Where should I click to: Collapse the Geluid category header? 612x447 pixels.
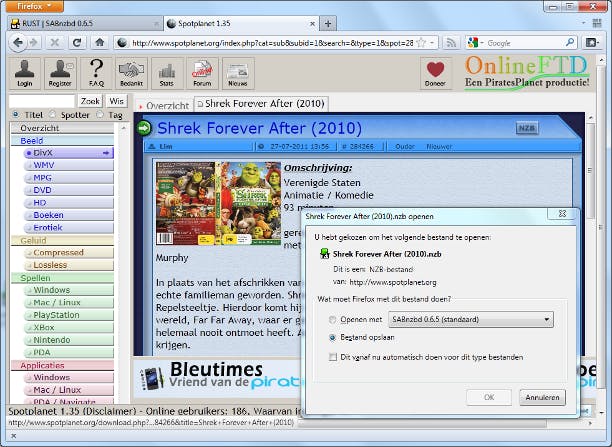62,240
